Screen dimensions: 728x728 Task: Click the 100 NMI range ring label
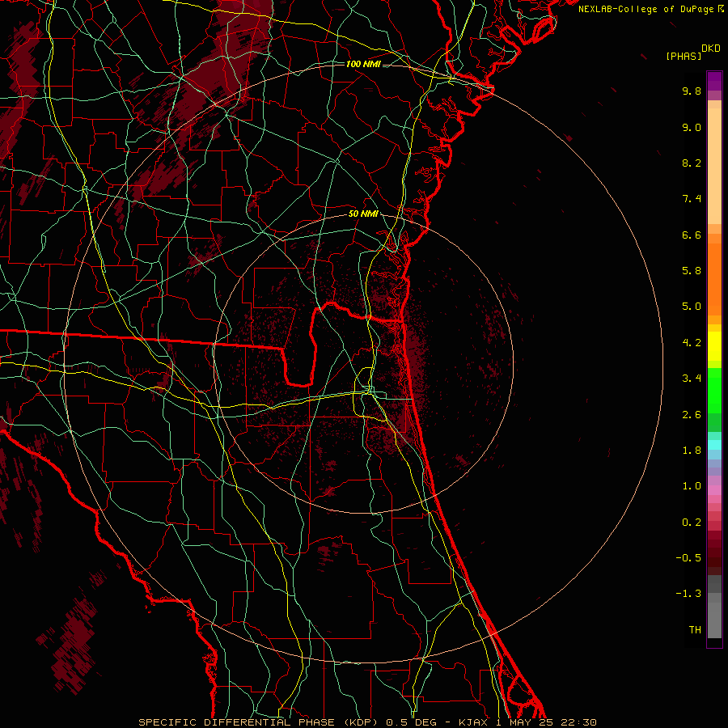363,64
